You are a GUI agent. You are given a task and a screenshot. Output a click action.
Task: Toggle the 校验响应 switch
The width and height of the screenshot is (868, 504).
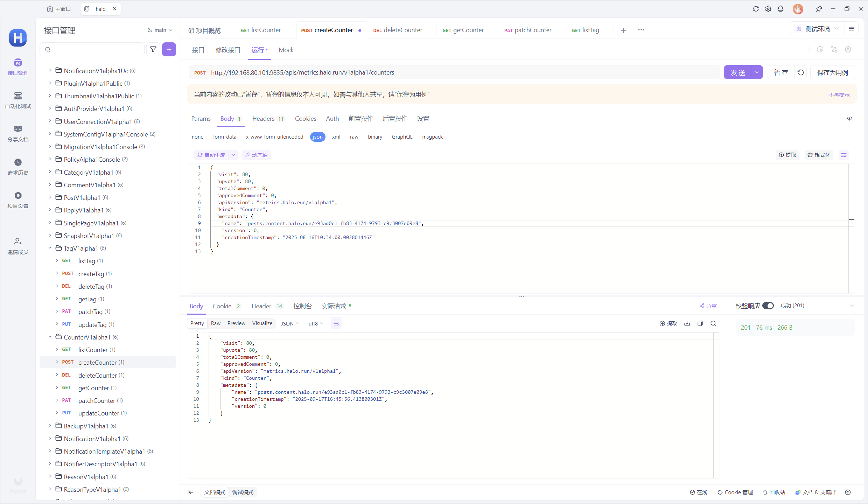(x=768, y=306)
